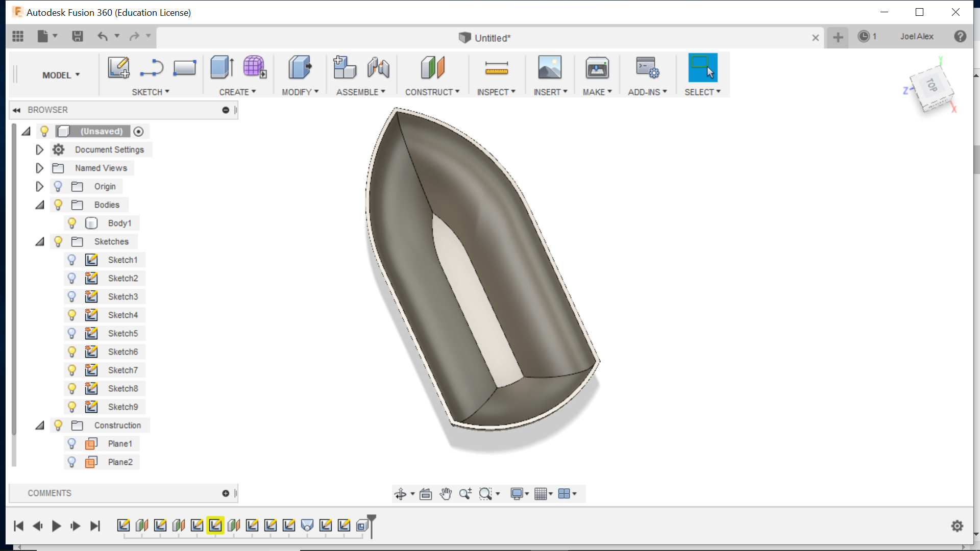
Task: Show Sketch2 using its lightbulb
Action: click(x=72, y=278)
